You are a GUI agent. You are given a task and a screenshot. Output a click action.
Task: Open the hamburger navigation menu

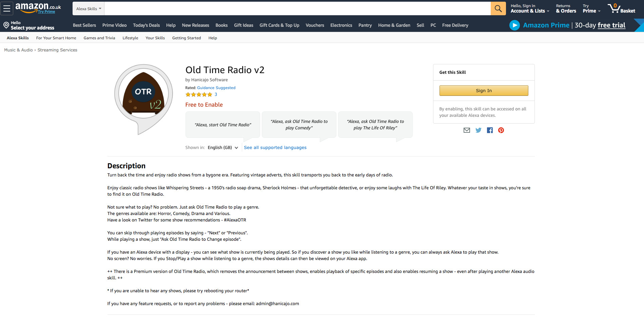[x=7, y=8]
